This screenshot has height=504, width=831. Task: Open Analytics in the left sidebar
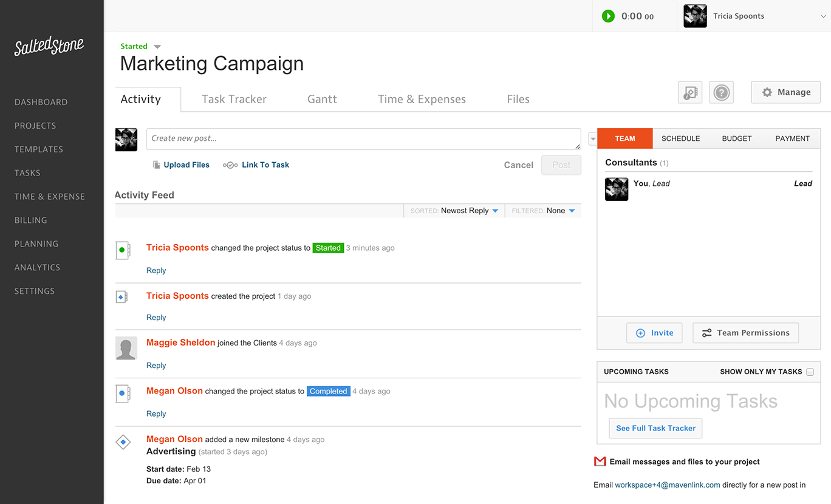tap(37, 267)
